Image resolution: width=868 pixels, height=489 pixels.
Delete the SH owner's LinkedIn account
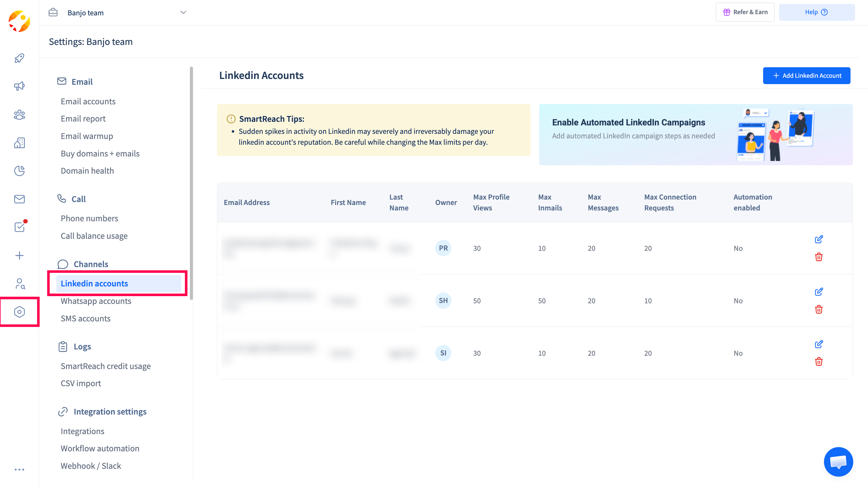coord(819,309)
